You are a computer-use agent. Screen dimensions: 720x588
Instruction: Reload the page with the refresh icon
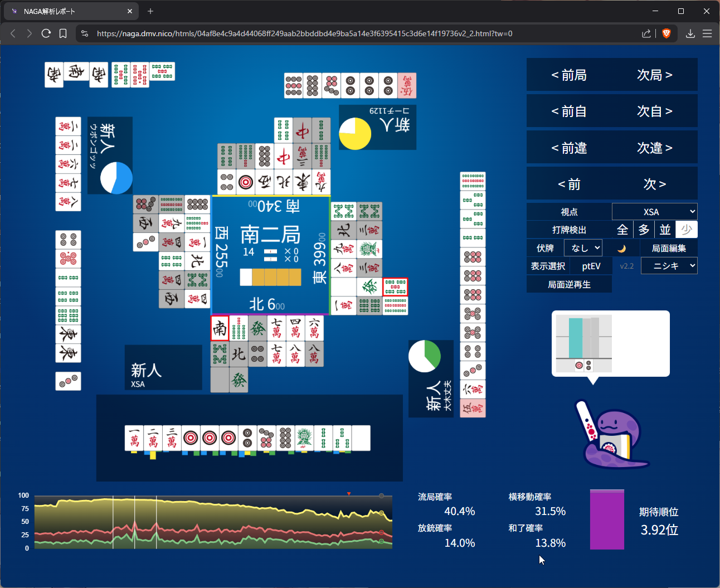point(46,33)
